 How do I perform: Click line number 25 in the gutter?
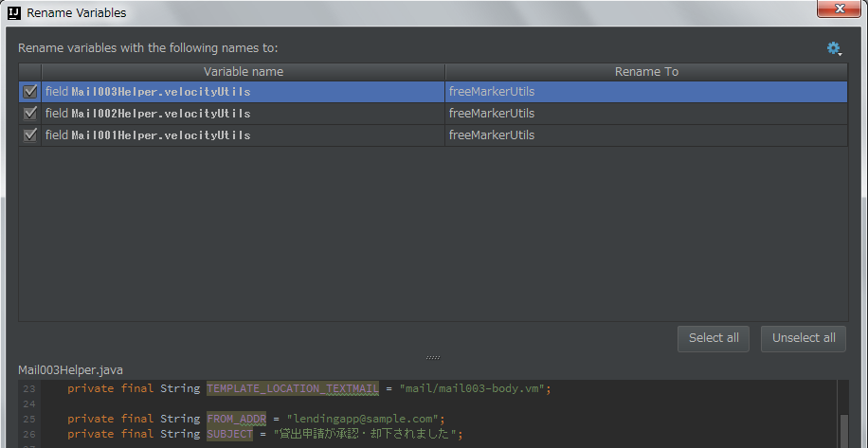(28, 419)
